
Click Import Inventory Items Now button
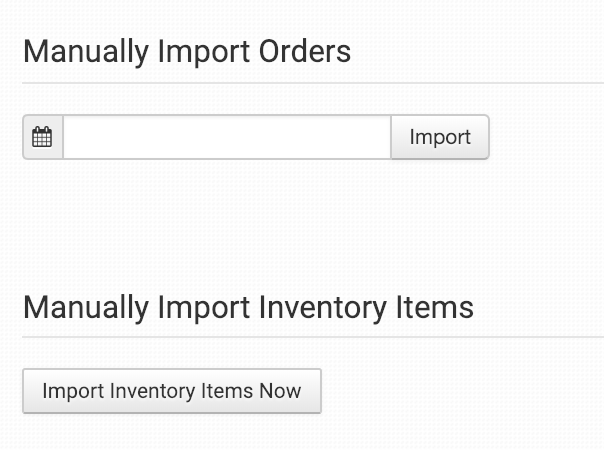171,391
